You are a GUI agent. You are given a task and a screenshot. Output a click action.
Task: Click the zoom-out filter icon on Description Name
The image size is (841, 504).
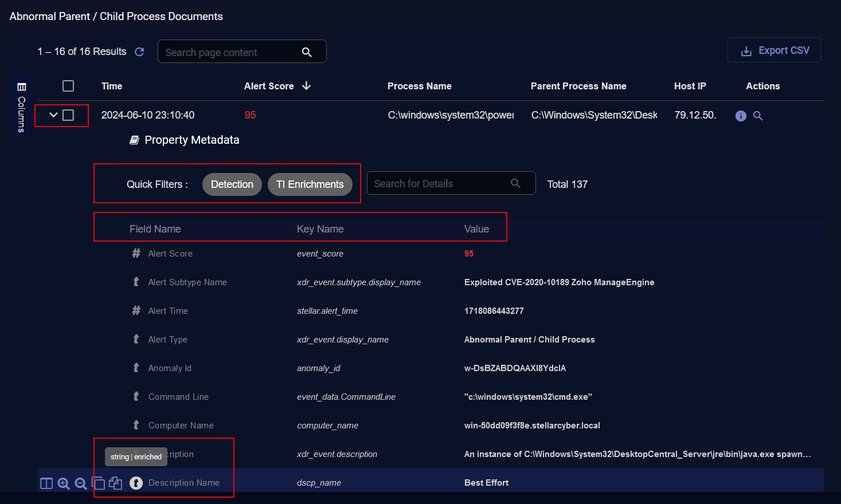click(81, 483)
